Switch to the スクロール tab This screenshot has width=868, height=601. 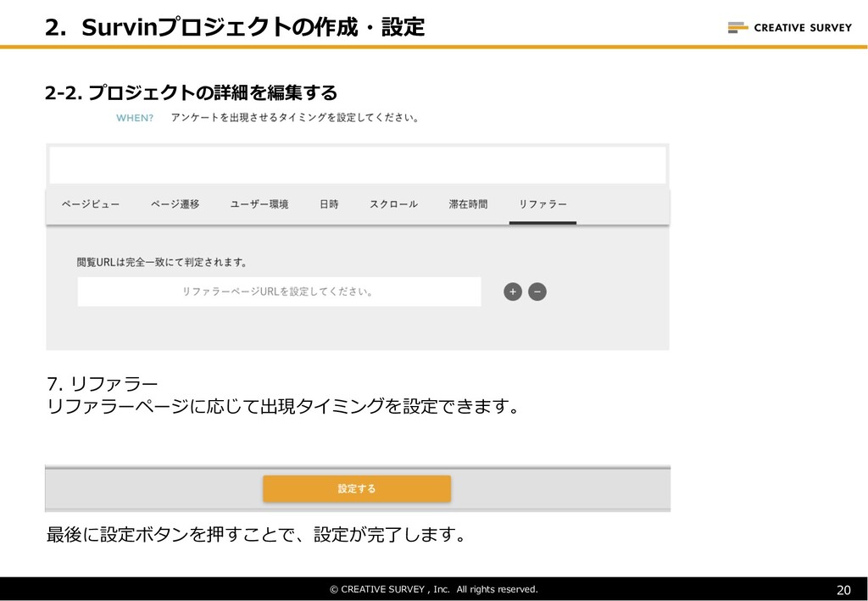(393, 204)
